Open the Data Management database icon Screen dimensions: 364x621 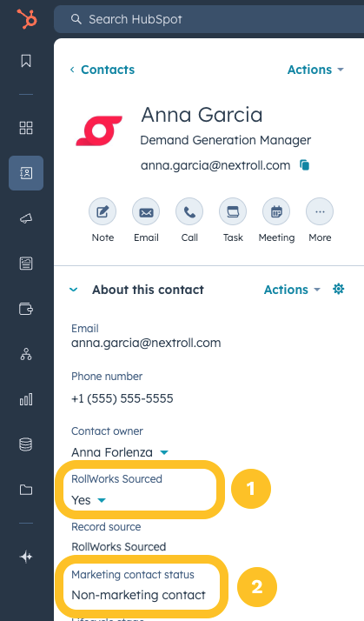coord(26,444)
